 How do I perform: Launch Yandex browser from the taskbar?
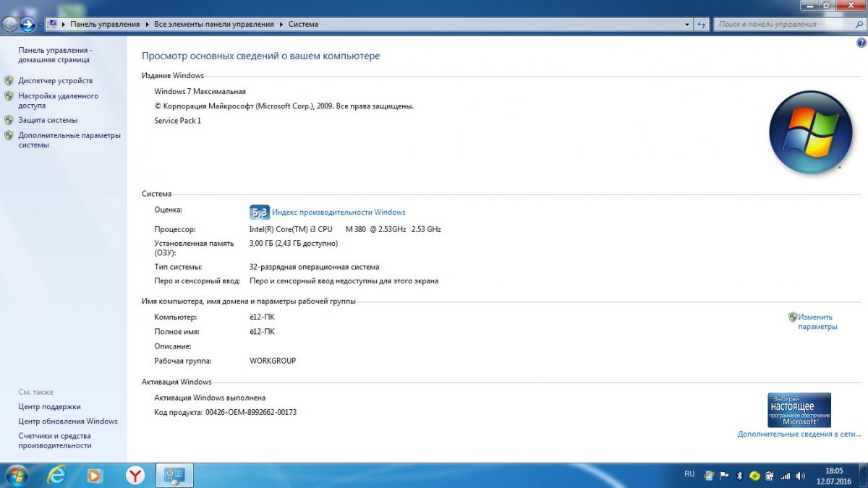(x=135, y=475)
